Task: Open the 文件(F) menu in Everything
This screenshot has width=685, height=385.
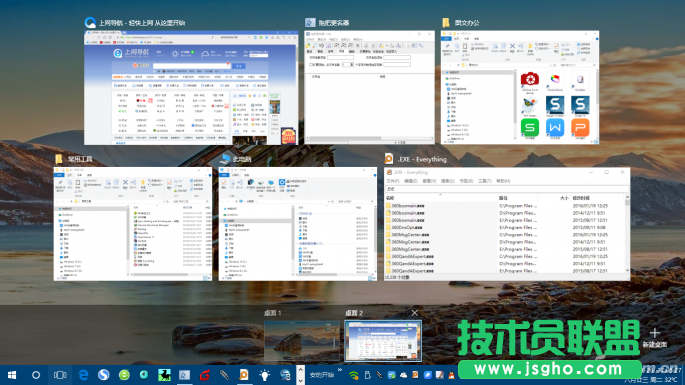Action: click(x=392, y=181)
